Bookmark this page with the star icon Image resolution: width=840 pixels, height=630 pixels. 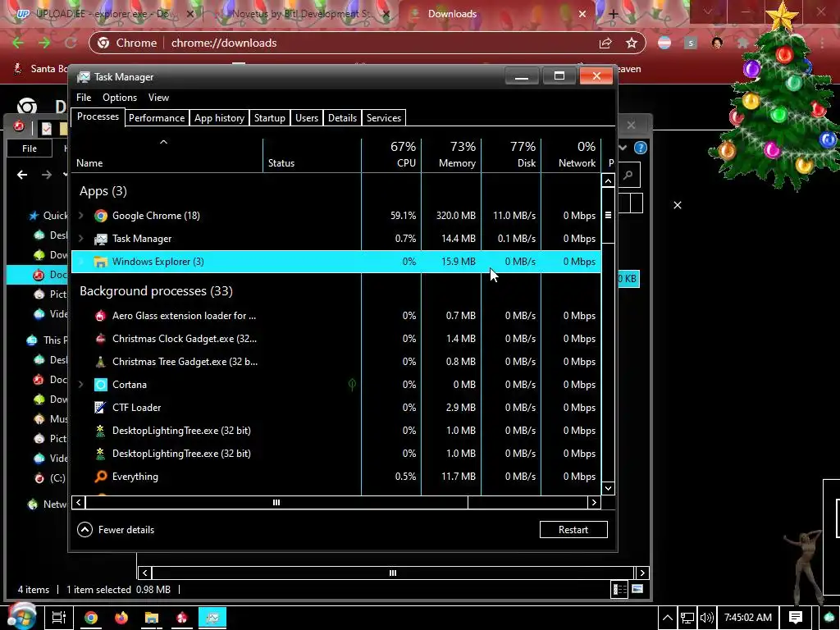(x=632, y=43)
